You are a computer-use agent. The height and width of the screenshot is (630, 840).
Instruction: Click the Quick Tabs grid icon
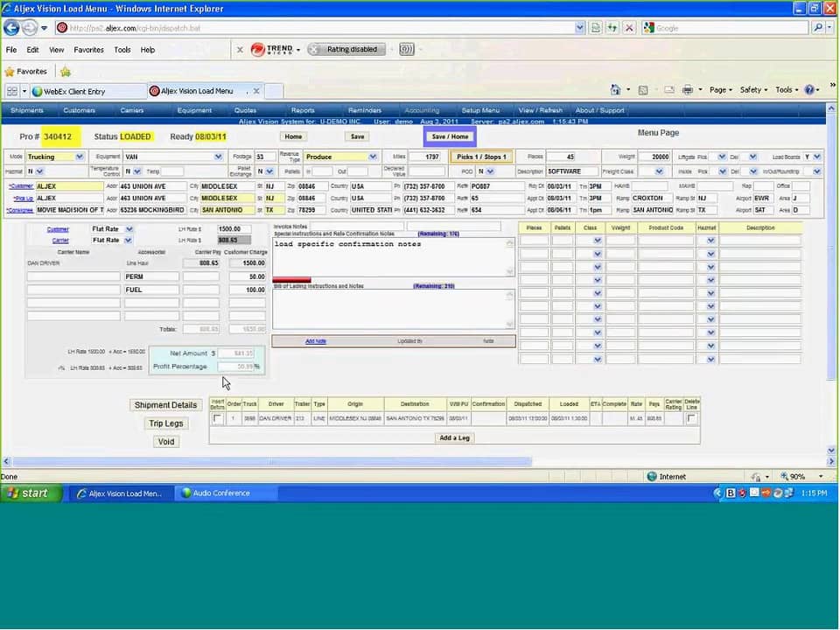click(x=11, y=91)
